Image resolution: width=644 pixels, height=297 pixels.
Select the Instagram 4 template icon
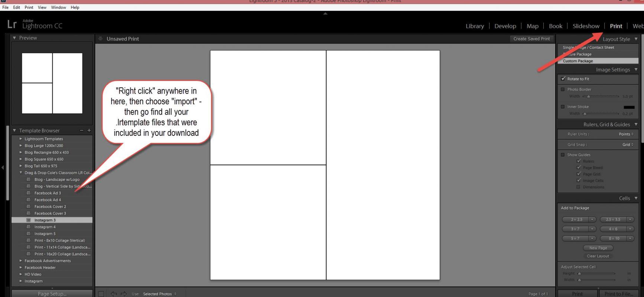tap(28, 227)
